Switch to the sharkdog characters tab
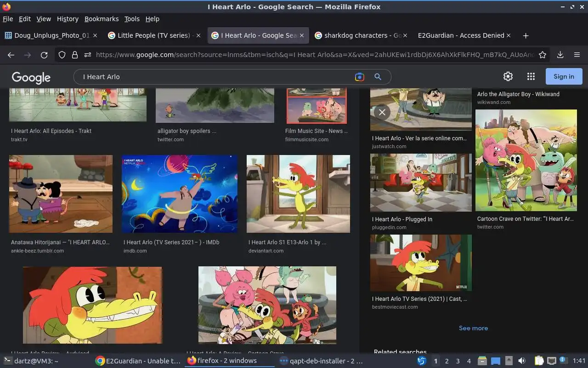Viewport: 588px width, 368px height. 361,35
